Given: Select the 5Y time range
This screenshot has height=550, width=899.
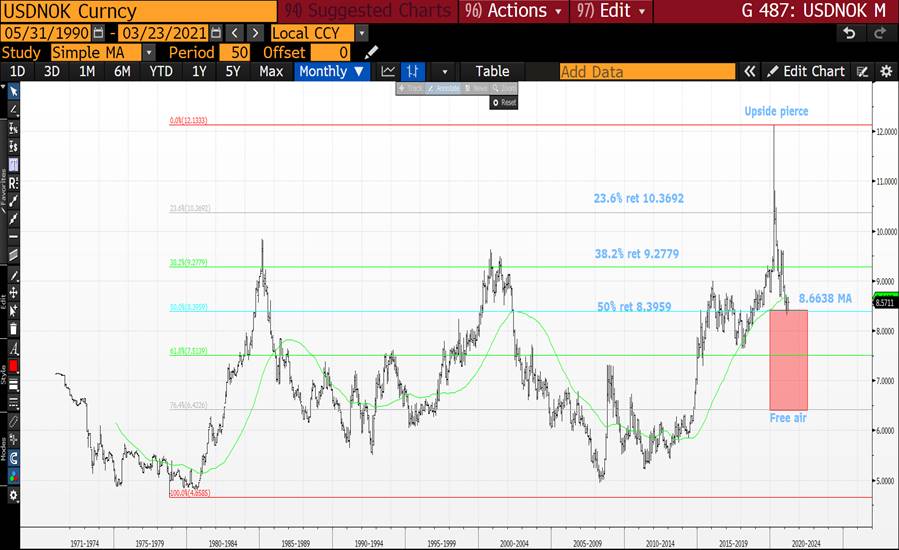Looking at the screenshot, I should click(233, 72).
